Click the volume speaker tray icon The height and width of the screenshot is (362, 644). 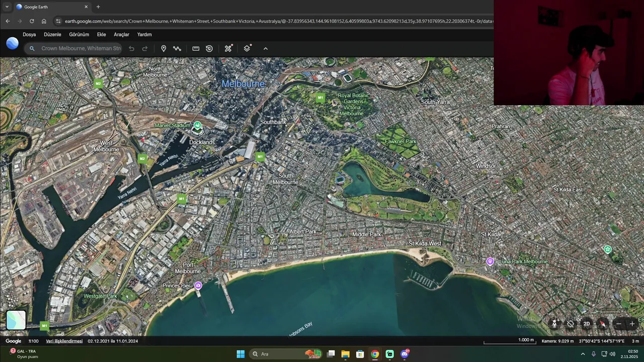click(x=612, y=354)
